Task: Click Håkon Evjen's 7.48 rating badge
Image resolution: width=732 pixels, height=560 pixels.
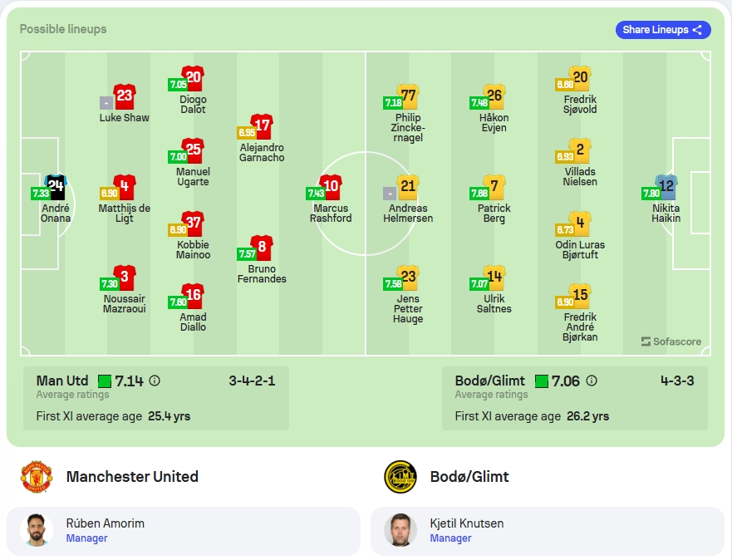Action: 479,103
